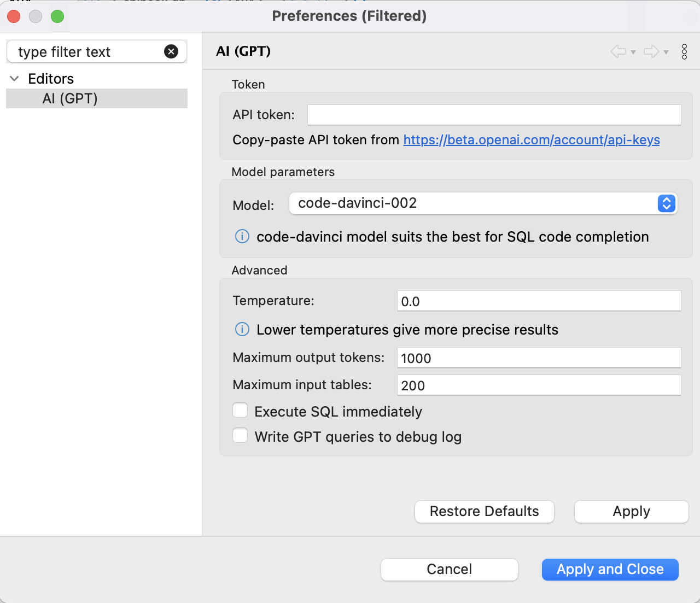Viewport: 700px width, 603px height.
Task: Click the API token input field
Action: [x=493, y=114]
